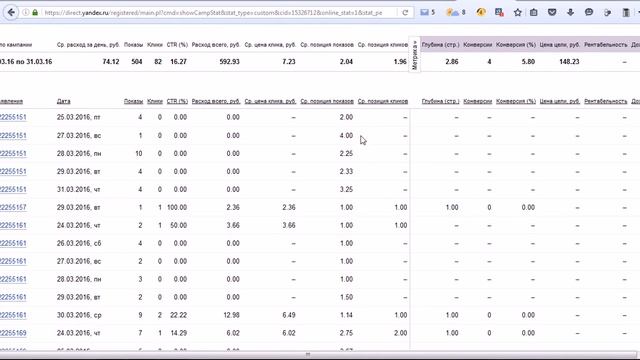Open the site information icon in address bar
This screenshot has width=640, height=360.
click(26, 13)
